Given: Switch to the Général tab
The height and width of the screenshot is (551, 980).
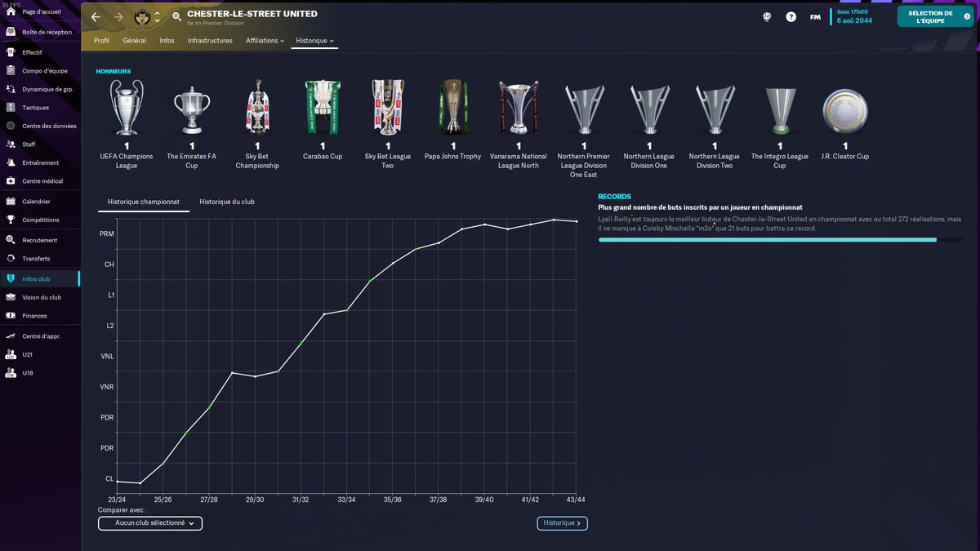Looking at the screenshot, I should [135, 40].
